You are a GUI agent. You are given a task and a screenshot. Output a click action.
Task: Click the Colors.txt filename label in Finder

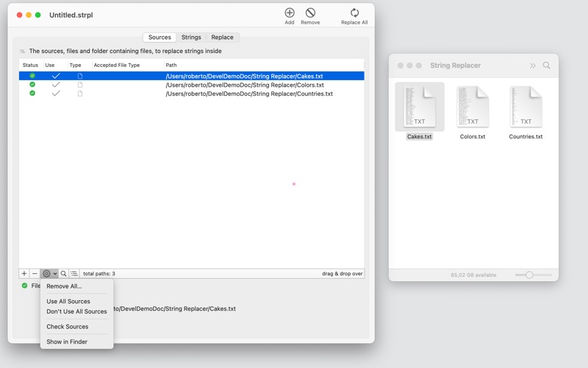point(473,137)
